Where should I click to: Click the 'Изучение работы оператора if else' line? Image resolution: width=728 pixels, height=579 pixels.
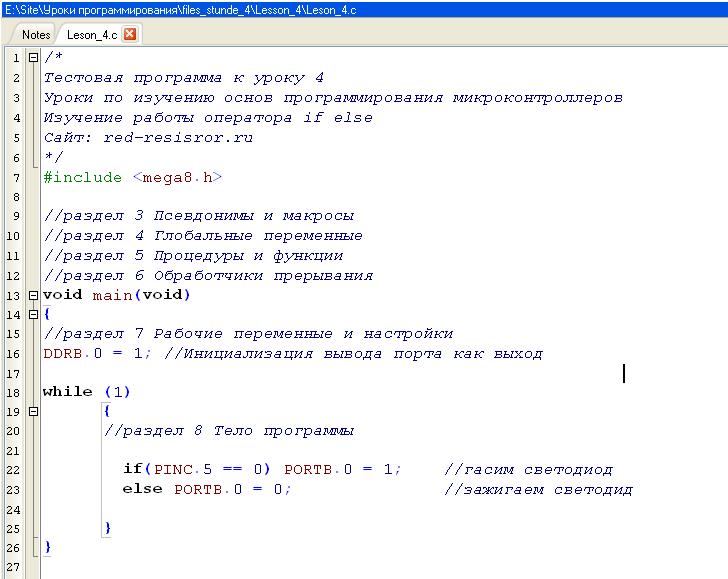[x=208, y=117]
